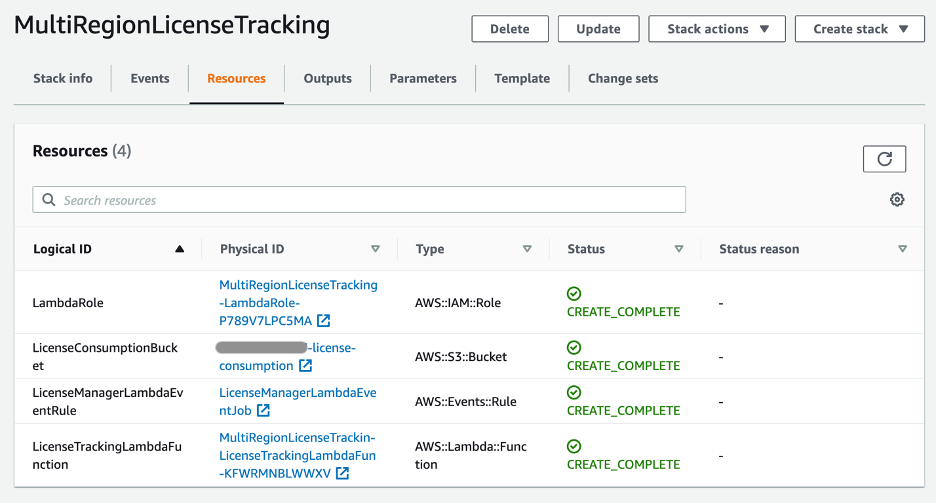Select the Resources tab

pyautogui.click(x=236, y=78)
